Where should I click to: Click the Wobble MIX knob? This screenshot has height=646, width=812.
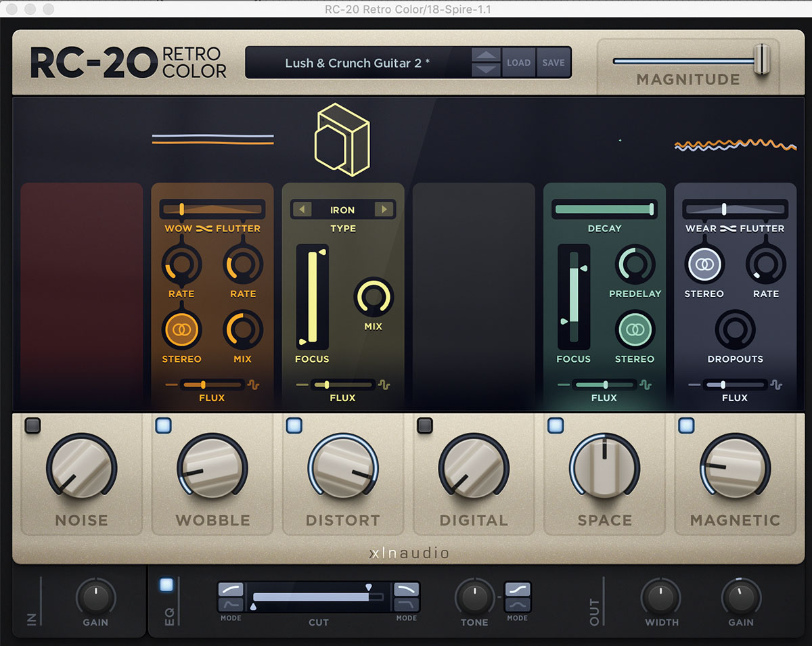243,329
